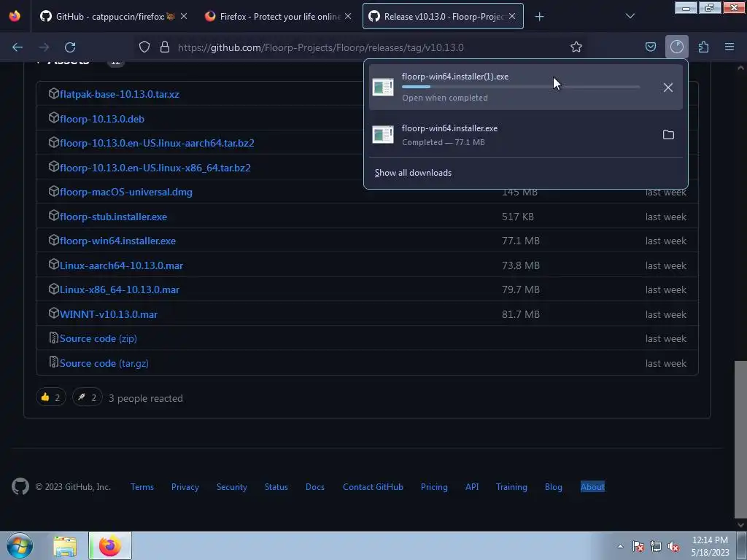Close the Release v10.13.0 tab

pos(512,16)
